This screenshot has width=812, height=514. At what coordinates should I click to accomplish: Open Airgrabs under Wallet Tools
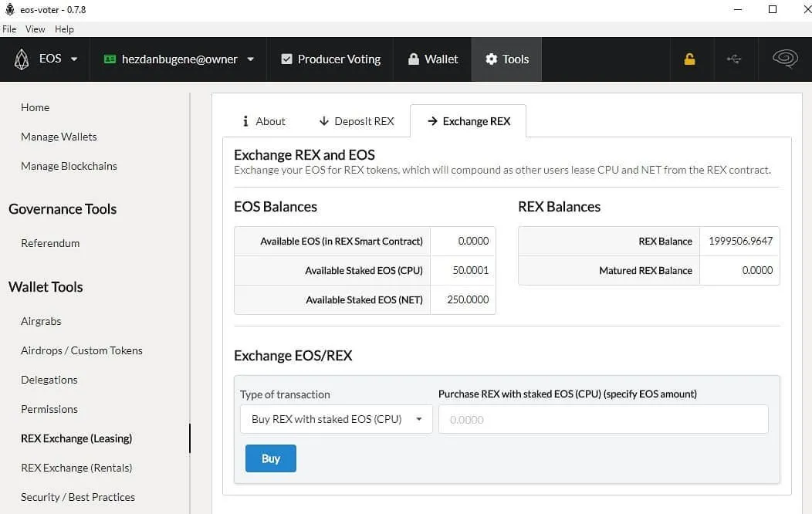pos(41,321)
